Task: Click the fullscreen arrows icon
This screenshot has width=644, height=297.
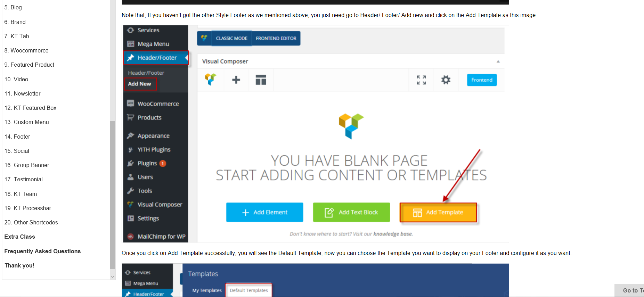Action: tap(421, 80)
